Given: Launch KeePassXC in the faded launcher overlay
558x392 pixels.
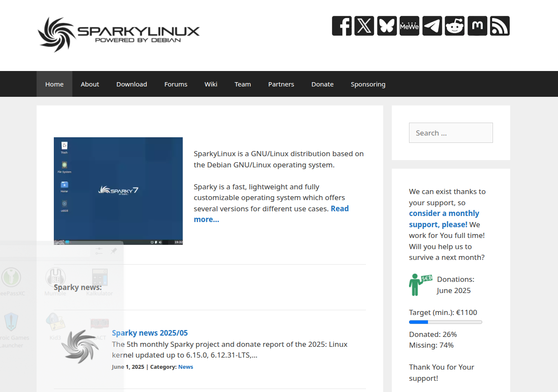Looking at the screenshot, I should click(11, 283).
